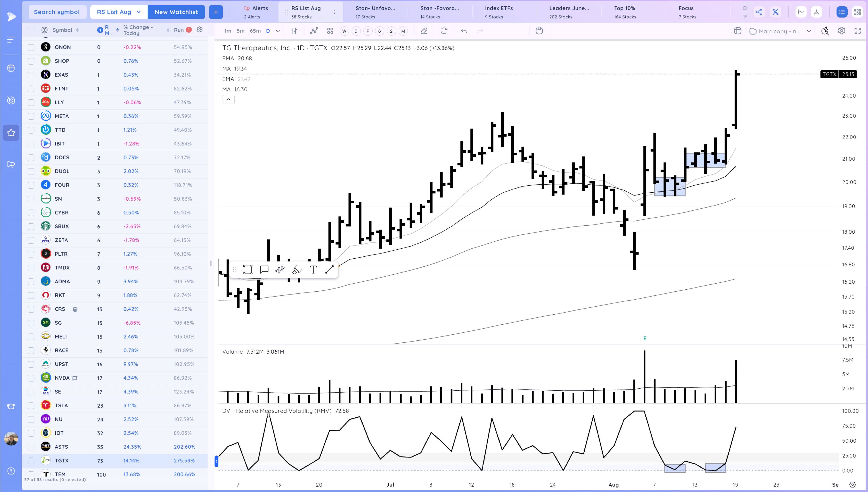Toggle the select-all checkbox in the header
The image size is (868, 492).
tap(31, 30)
